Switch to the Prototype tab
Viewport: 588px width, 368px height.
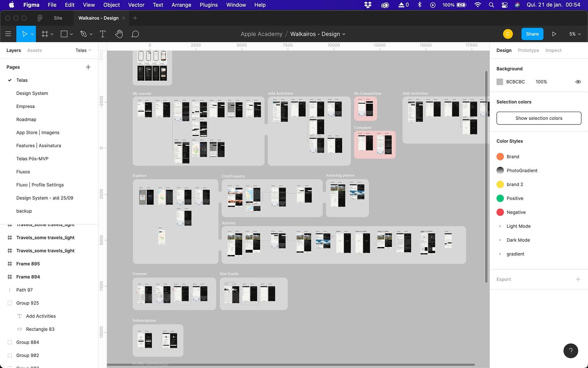click(x=528, y=50)
